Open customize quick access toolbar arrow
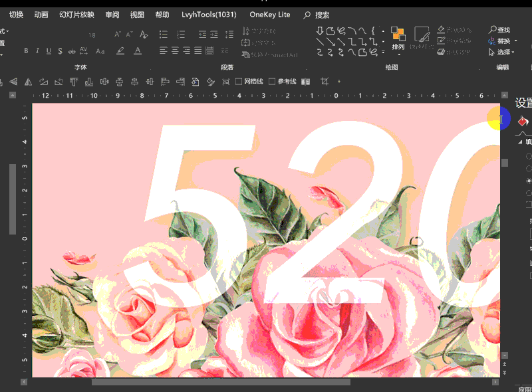Viewport: 532px width, 392px height. point(339,81)
